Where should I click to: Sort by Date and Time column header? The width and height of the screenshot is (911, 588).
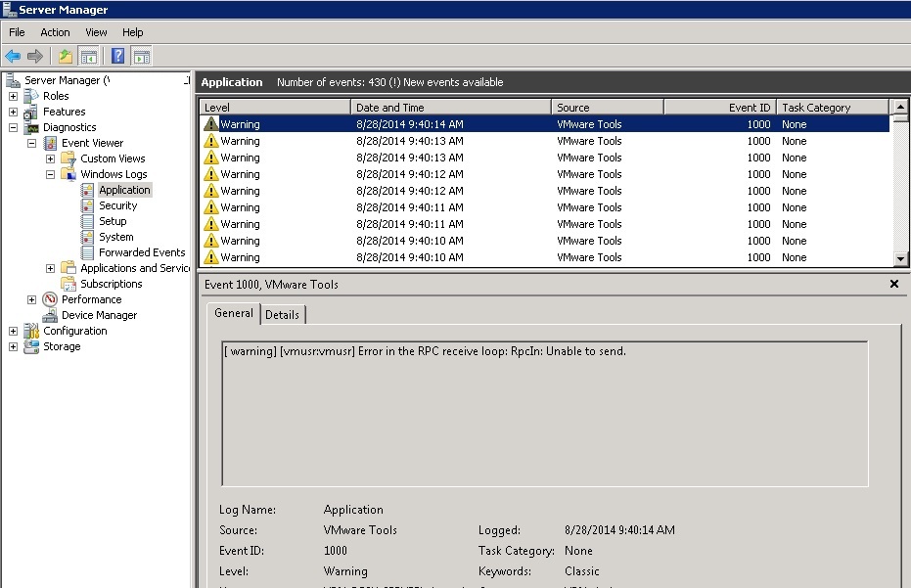pyautogui.click(x=451, y=108)
